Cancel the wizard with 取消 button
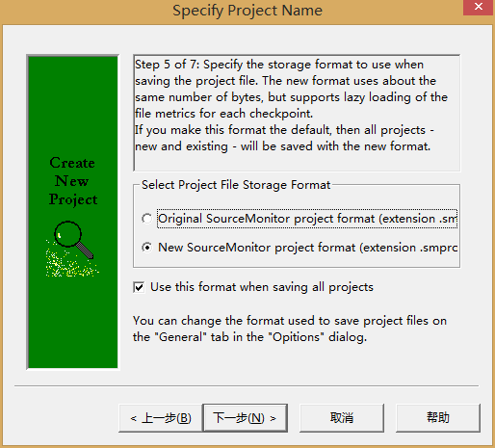 342,418
